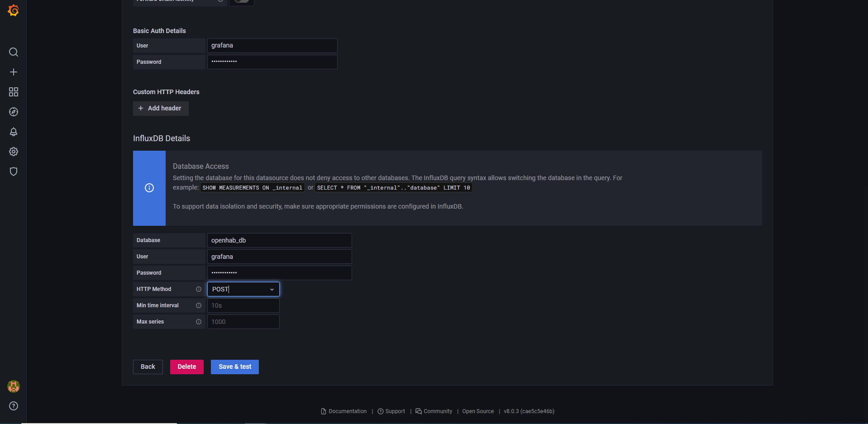
Task: Click the Min time interval label
Action: point(157,305)
